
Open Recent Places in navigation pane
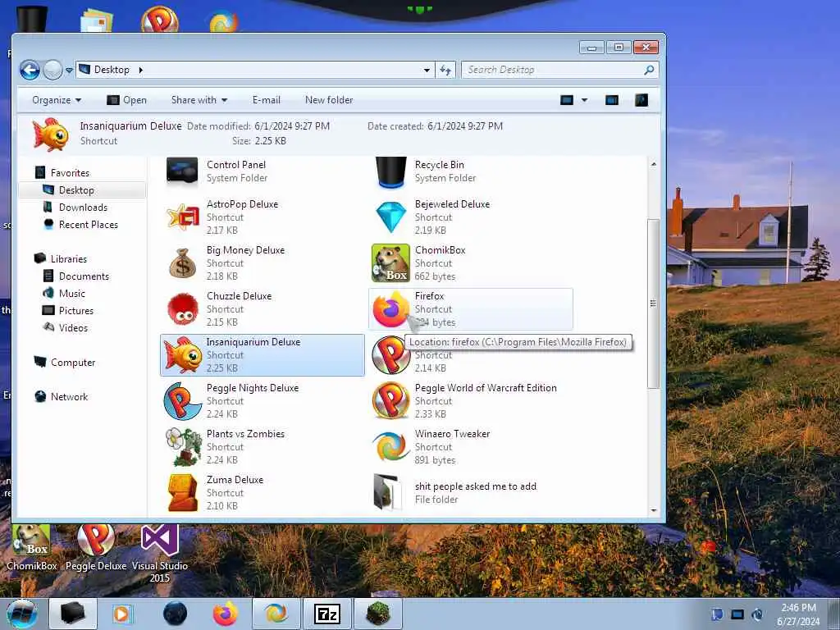point(89,225)
